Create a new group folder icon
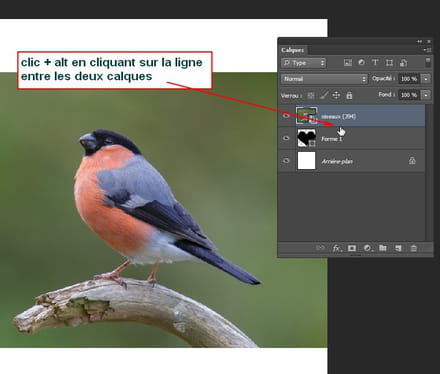This screenshot has width=440, height=374. (383, 248)
